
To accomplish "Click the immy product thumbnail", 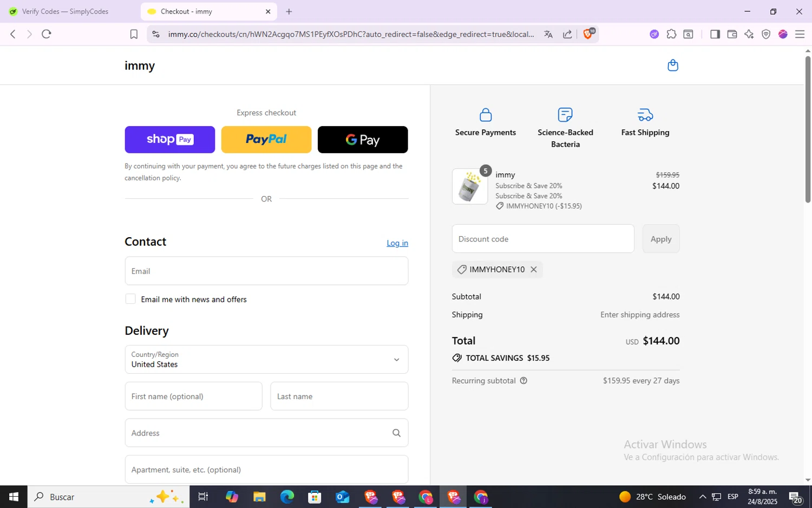I will click(470, 186).
